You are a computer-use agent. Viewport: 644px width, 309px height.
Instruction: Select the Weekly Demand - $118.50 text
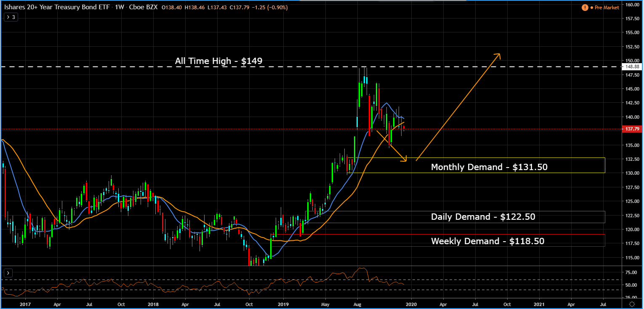(x=487, y=241)
